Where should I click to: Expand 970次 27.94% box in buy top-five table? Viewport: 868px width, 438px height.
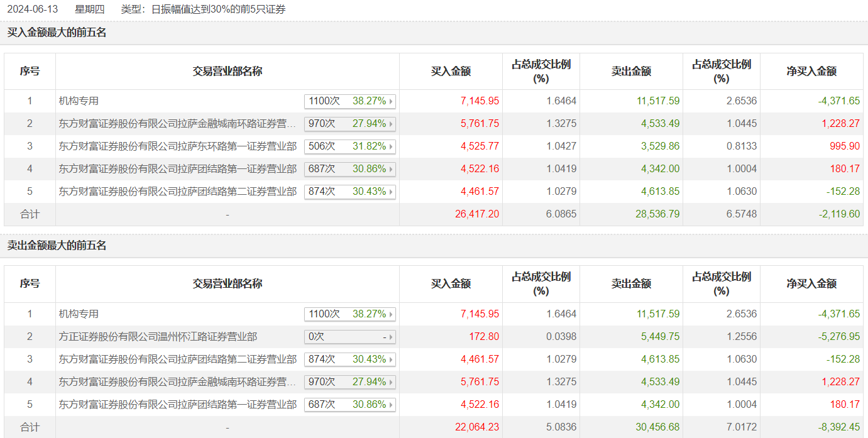(350, 124)
